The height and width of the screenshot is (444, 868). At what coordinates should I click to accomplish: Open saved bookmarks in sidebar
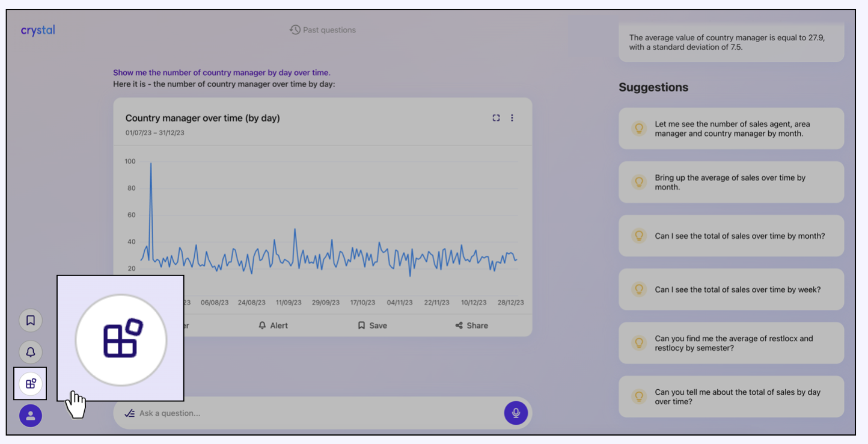click(31, 321)
